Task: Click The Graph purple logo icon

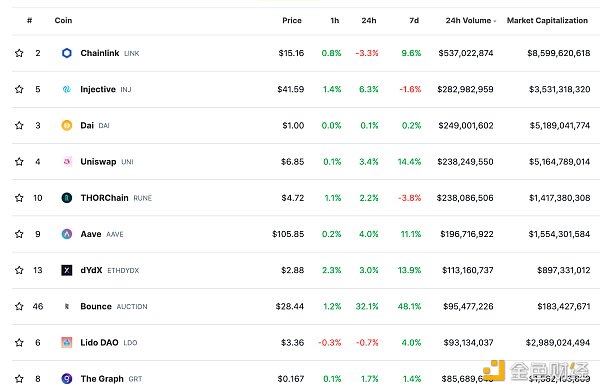Action: coord(67,379)
